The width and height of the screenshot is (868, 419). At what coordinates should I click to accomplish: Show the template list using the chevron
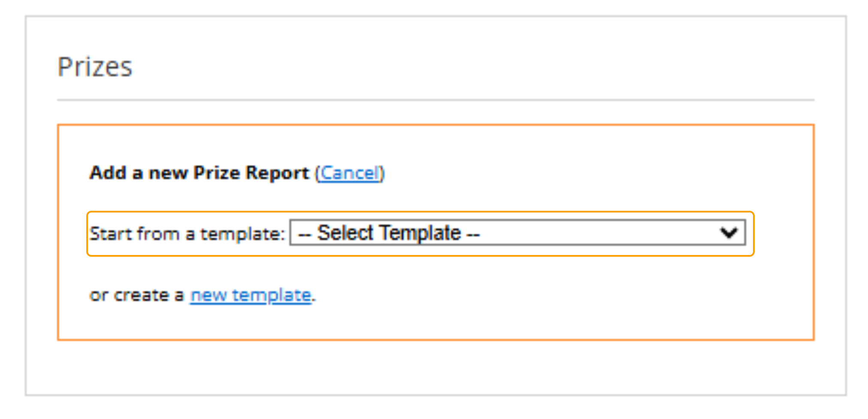click(x=729, y=233)
